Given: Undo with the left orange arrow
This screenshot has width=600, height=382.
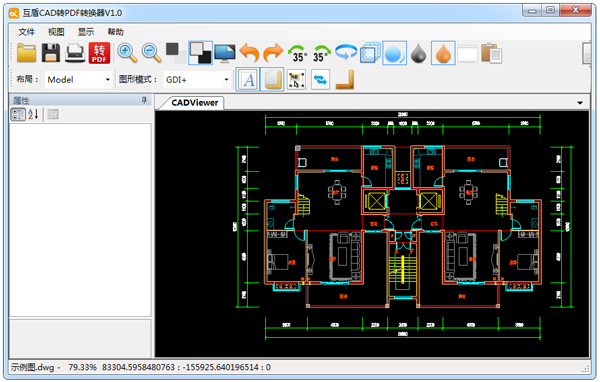Looking at the screenshot, I should point(249,53).
